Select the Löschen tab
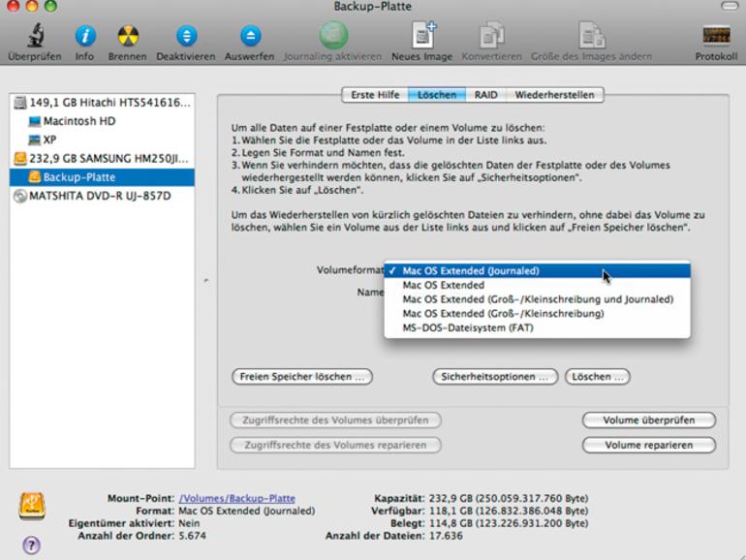The image size is (746, 560). [437, 95]
